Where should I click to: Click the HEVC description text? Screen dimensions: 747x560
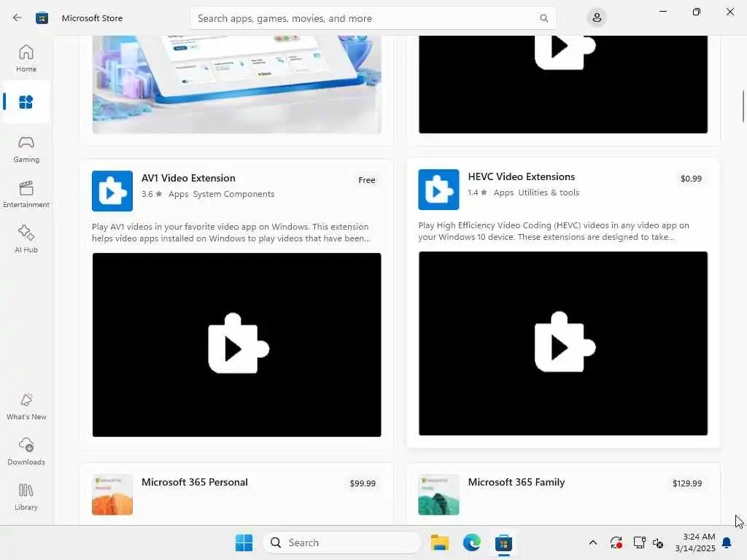[554, 231]
